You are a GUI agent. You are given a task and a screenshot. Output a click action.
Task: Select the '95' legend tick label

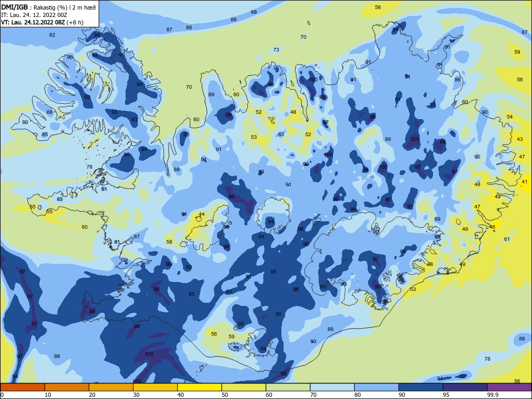pos(446,395)
